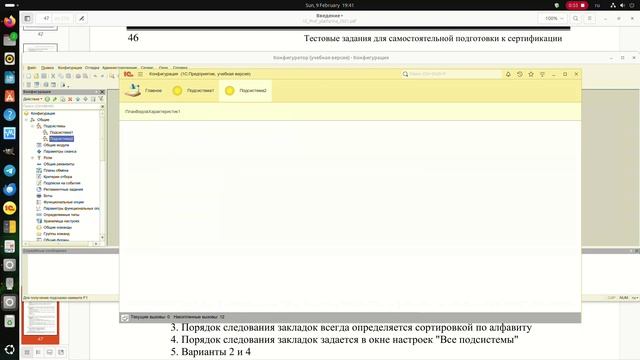Open the hamburger main menu in 1C window

pos(140,74)
